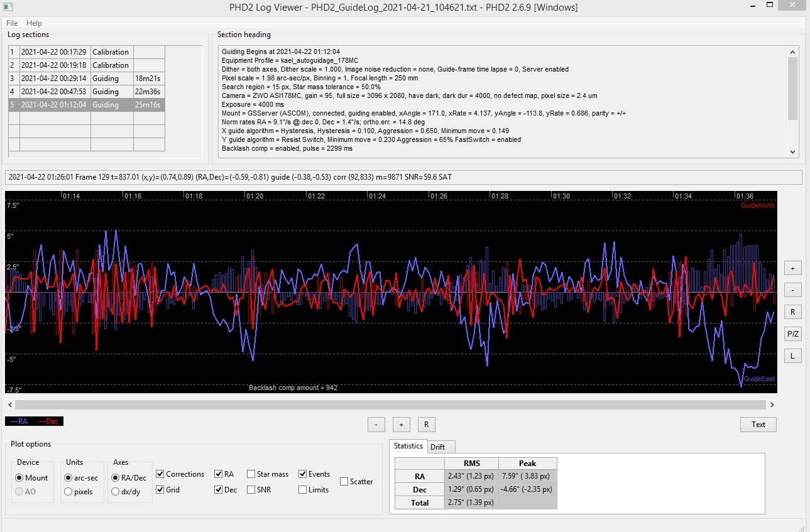
Task: Click the GuideEast label on the graph
Action: pos(759,379)
